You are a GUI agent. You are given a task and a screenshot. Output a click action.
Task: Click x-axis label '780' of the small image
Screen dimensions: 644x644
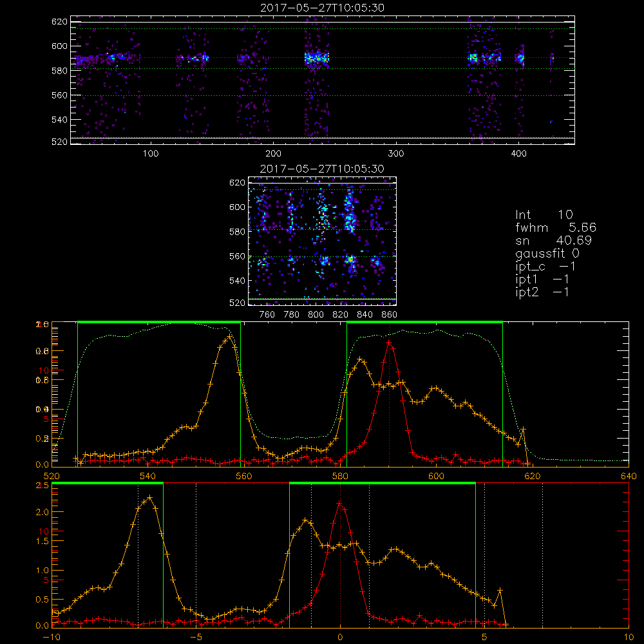tap(292, 315)
